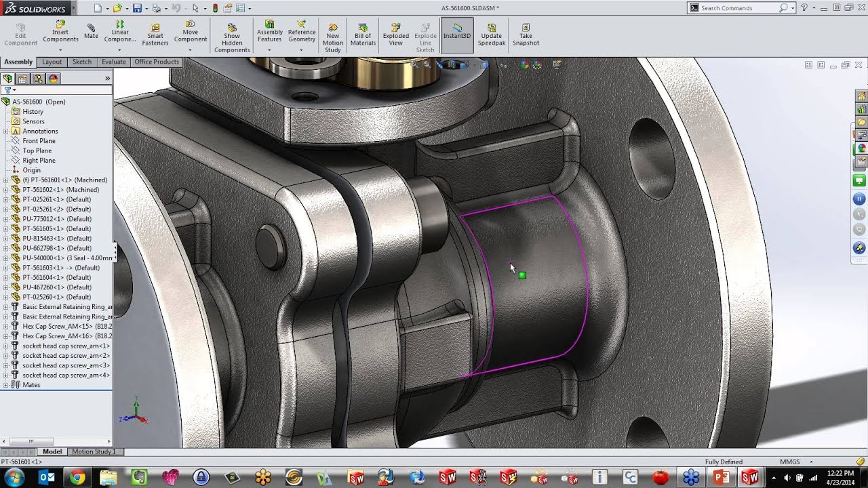Click Show Hidden Components
This screenshot has width=868, height=488.
click(232, 38)
